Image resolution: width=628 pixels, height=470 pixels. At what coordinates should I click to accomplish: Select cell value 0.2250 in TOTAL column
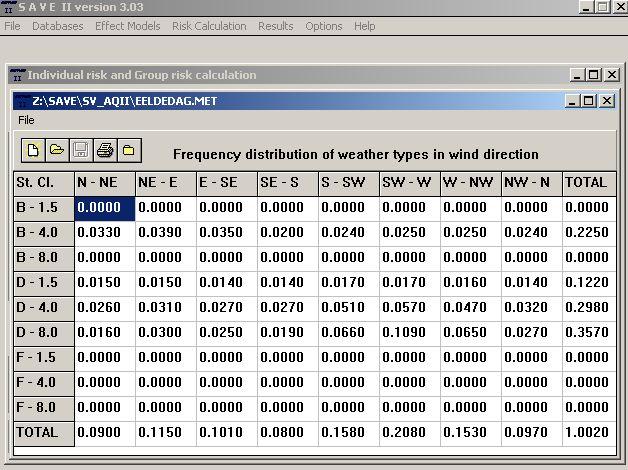tap(589, 233)
